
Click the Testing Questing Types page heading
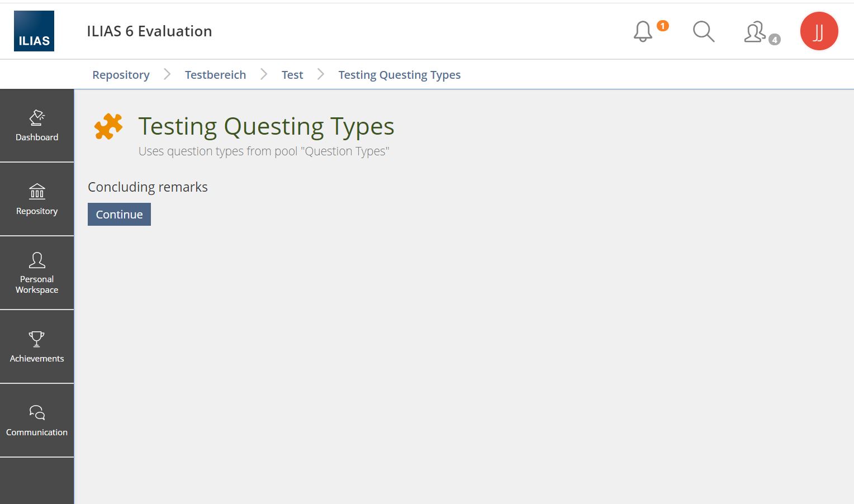(x=266, y=126)
